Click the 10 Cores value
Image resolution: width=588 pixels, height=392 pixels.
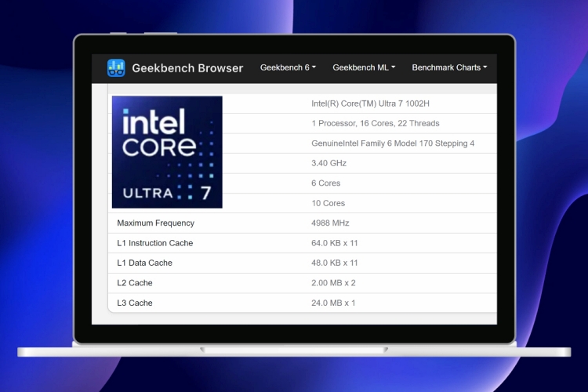point(328,203)
